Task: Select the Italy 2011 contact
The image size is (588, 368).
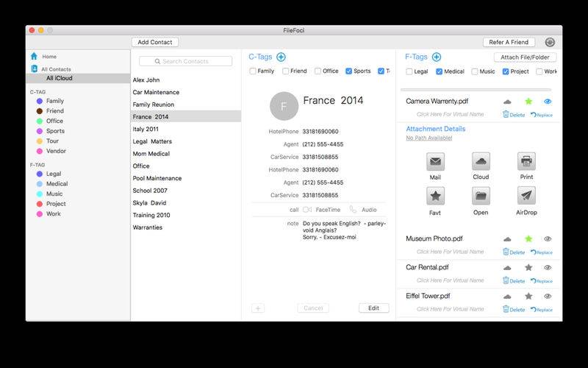Action: [146, 129]
